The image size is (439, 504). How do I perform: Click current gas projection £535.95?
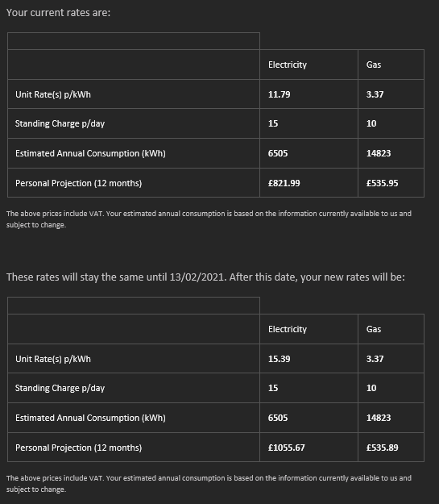click(382, 183)
